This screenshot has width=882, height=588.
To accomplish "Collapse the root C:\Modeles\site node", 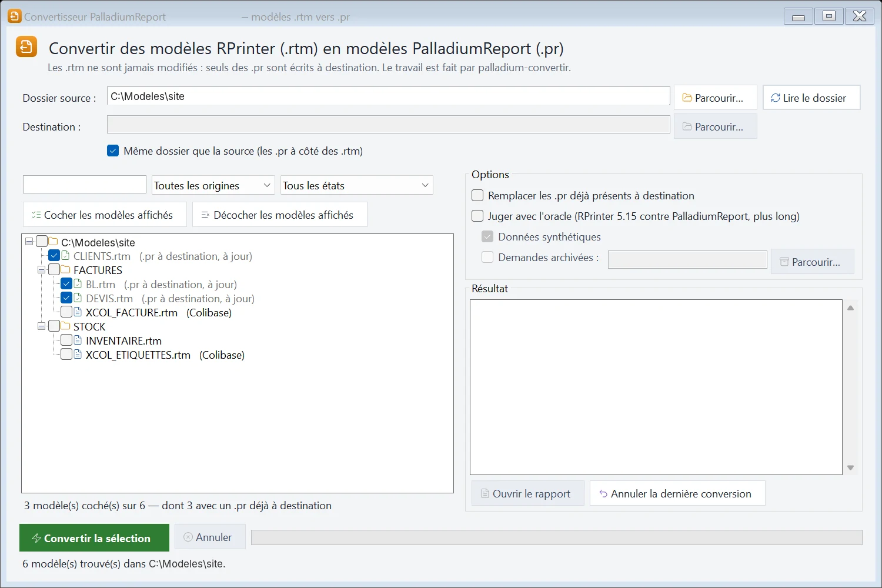I will point(29,242).
